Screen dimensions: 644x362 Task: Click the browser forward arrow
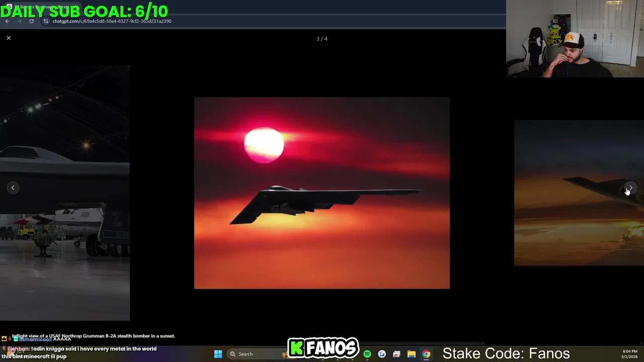point(19,21)
